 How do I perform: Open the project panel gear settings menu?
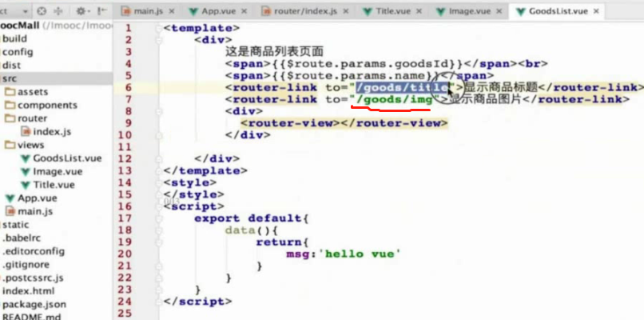pyautogui.click(x=81, y=11)
